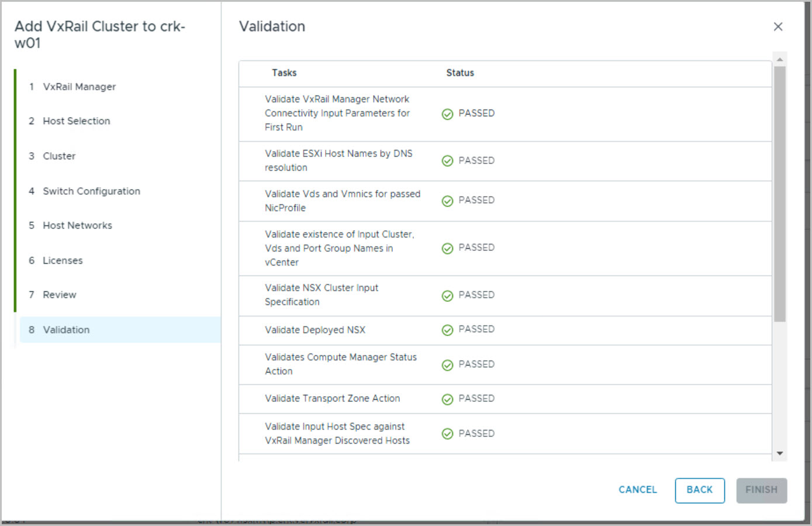The width and height of the screenshot is (812, 526).
Task: Click PASSED checkmark for ESXi Host Names validation
Action: click(448, 161)
